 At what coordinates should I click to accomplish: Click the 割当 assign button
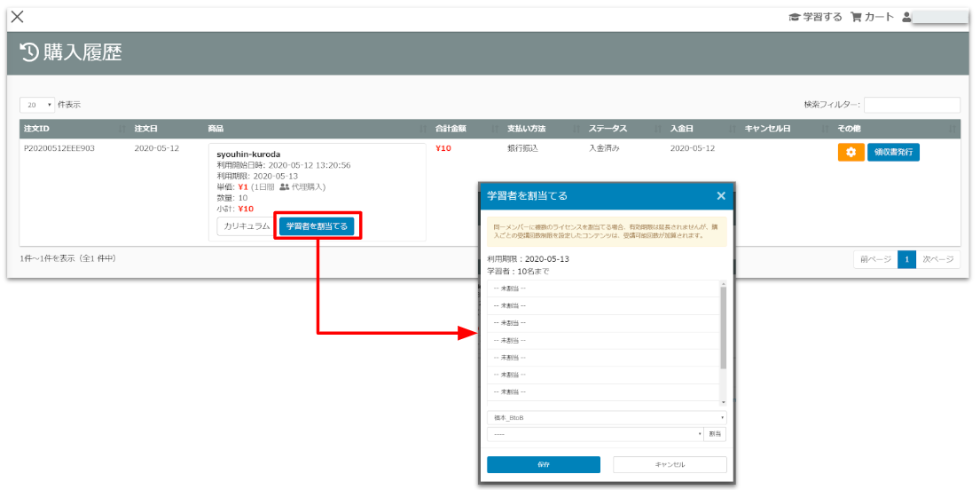716,434
